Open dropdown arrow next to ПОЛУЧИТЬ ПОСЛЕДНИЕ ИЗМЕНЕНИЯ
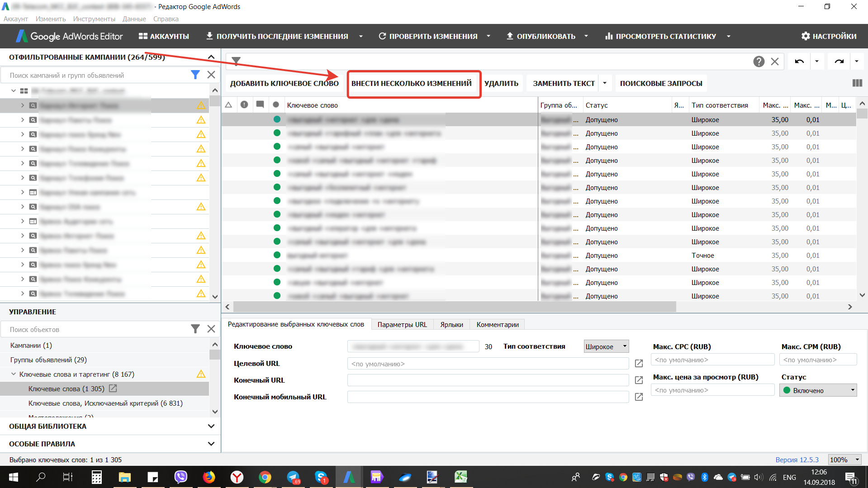 click(361, 36)
